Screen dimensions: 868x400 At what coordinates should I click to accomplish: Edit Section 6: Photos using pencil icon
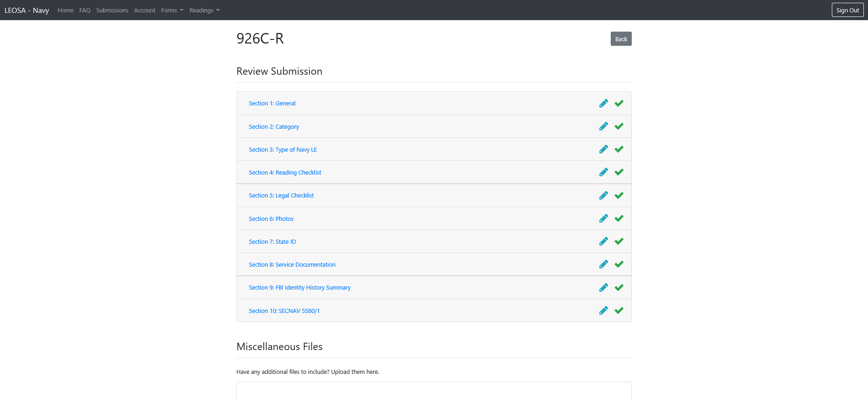click(x=603, y=219)
